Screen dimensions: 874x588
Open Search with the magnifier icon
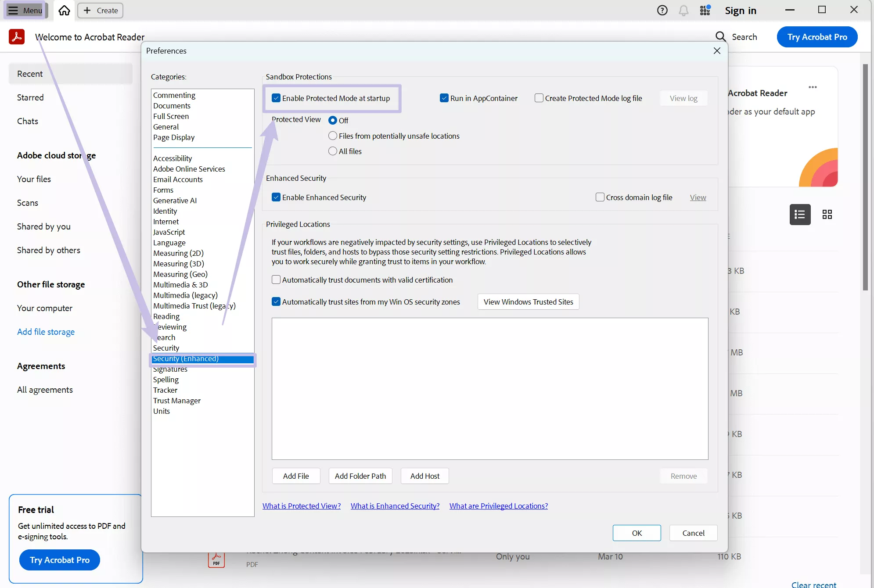[x=720, y=37]
